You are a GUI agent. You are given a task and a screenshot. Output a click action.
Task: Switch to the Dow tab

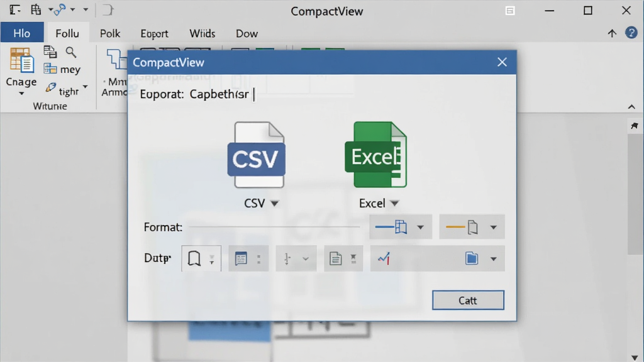click(x=247, y=33)
